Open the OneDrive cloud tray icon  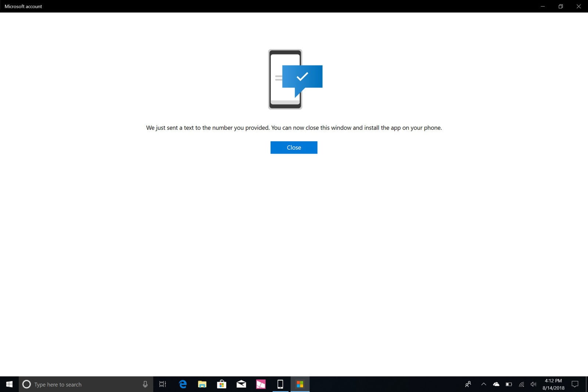pos(496,384)
